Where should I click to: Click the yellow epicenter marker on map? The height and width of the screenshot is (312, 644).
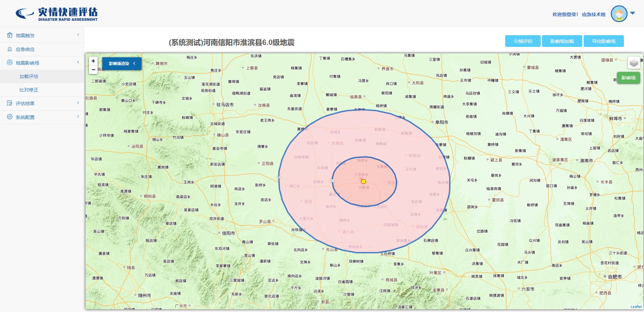click(x=363, y=181)
